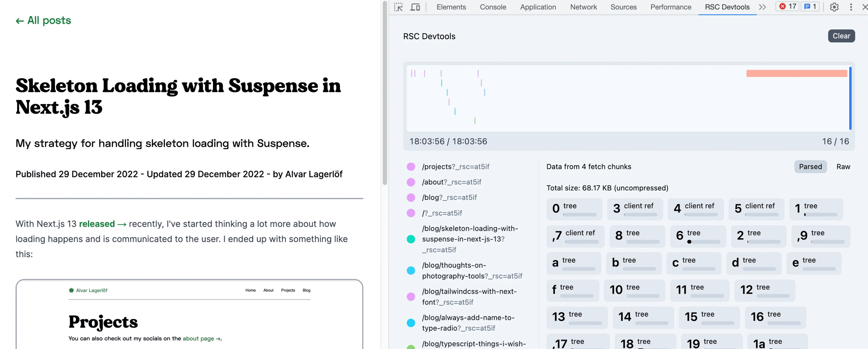Screen dimensions: 868x349
Task: Click the Projects page screenshot thumbnail
Action: point(189,314)
